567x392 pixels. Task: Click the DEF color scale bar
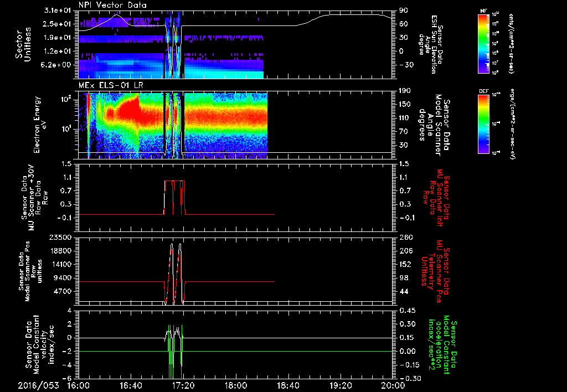(x=484, y=123)
